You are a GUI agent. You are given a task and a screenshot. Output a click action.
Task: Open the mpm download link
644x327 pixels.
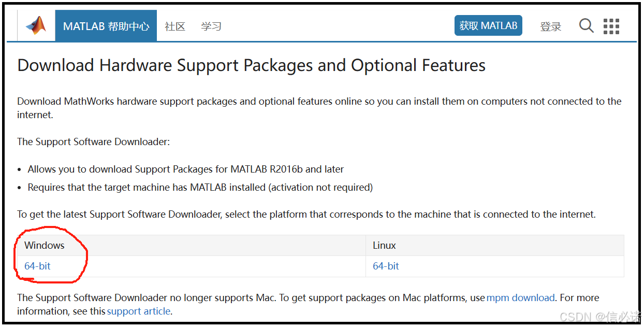click(520, 297)
